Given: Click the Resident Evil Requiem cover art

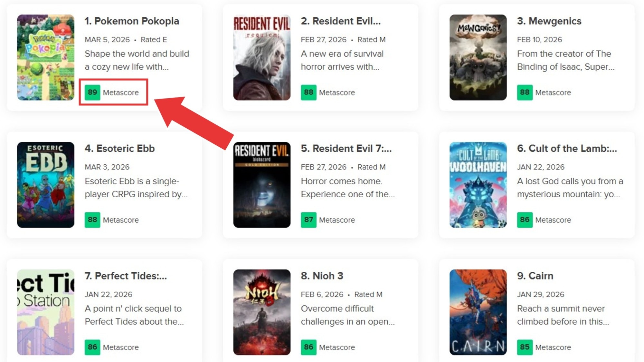Looking at the screenshot, I should coord(262,57).
